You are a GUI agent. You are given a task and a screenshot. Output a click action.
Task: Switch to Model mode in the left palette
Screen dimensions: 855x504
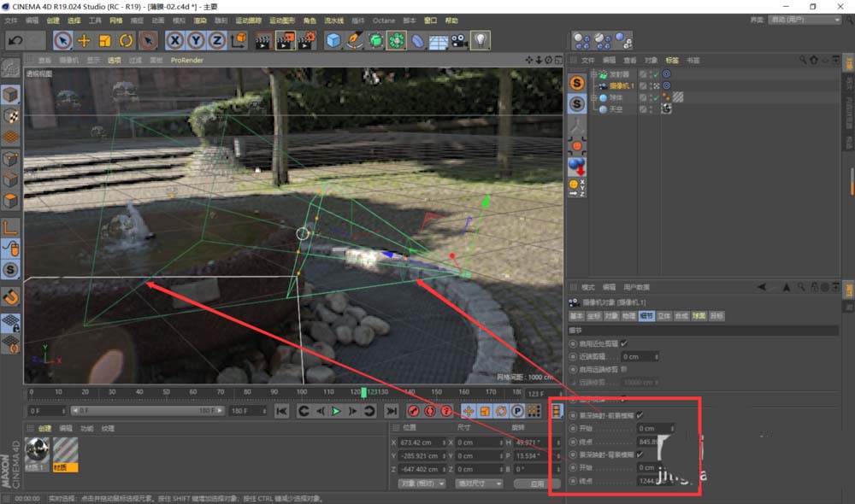10,95
